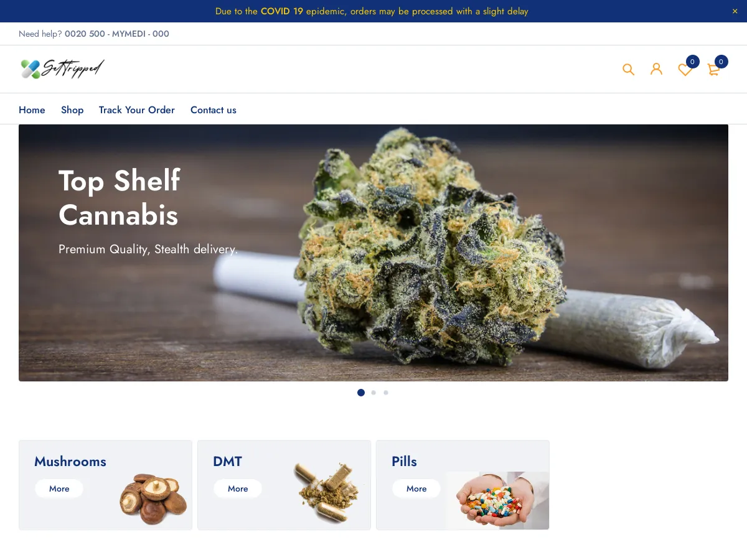Screen dimensions: 747x560
Task: Click More under DMT
Action: point(238,488)
